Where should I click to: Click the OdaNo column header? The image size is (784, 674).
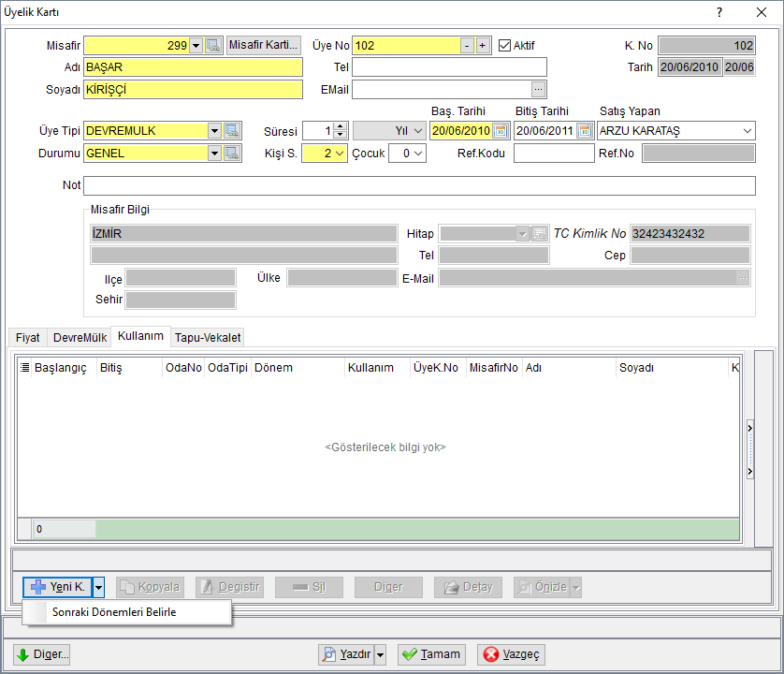pos(183,368)
